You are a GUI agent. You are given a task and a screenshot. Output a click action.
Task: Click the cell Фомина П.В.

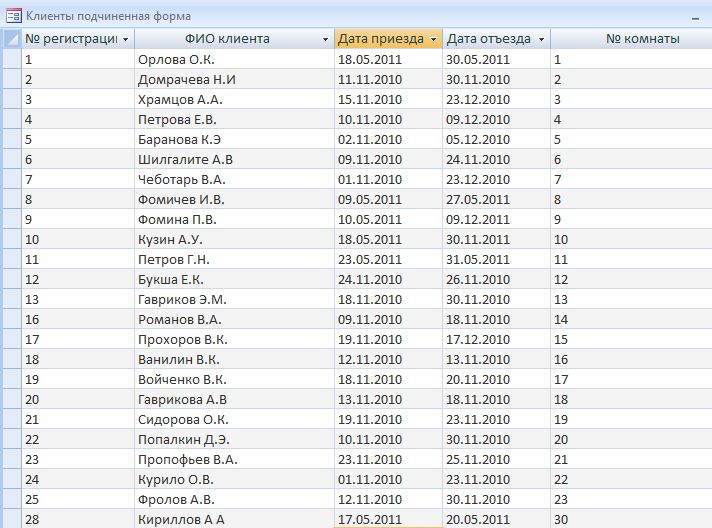234,219
